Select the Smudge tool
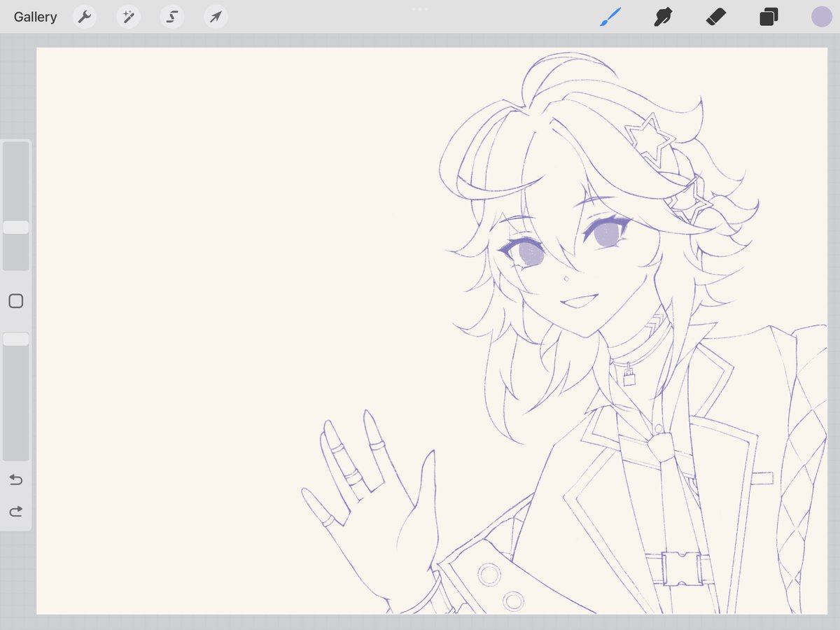 click(663, 17)
